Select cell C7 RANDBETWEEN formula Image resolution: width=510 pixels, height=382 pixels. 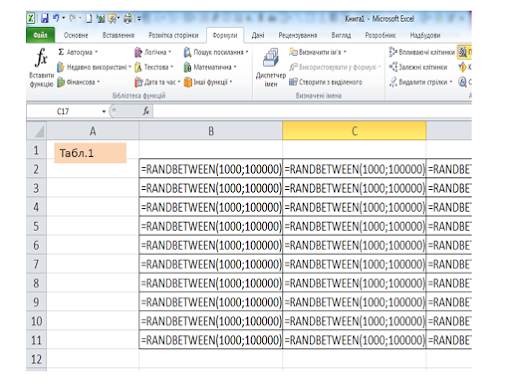tap(354, 264)
